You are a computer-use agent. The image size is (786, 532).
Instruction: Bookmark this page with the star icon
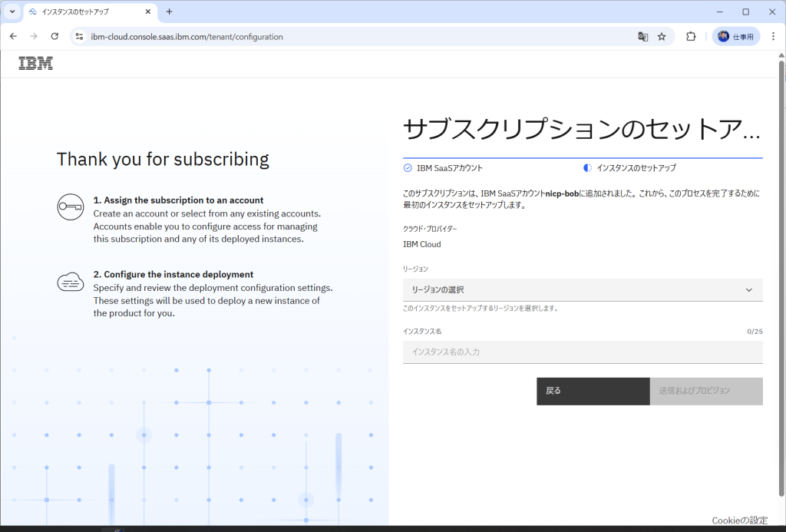point(662,37)
